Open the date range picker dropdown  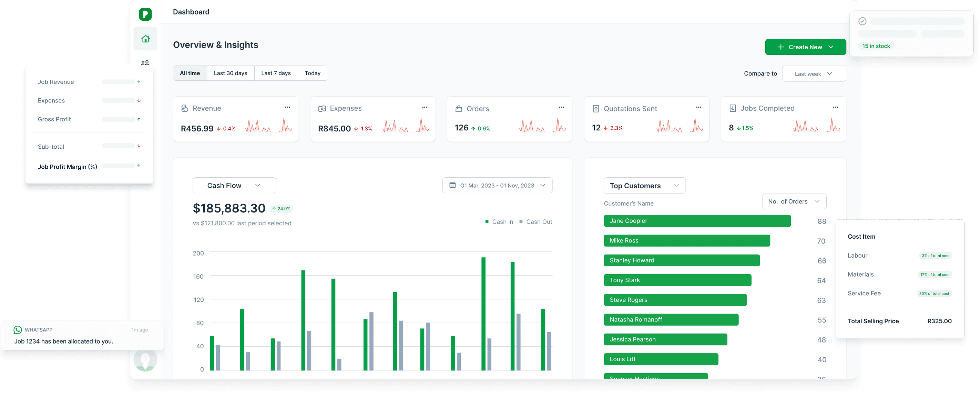[x=497, y=186]
